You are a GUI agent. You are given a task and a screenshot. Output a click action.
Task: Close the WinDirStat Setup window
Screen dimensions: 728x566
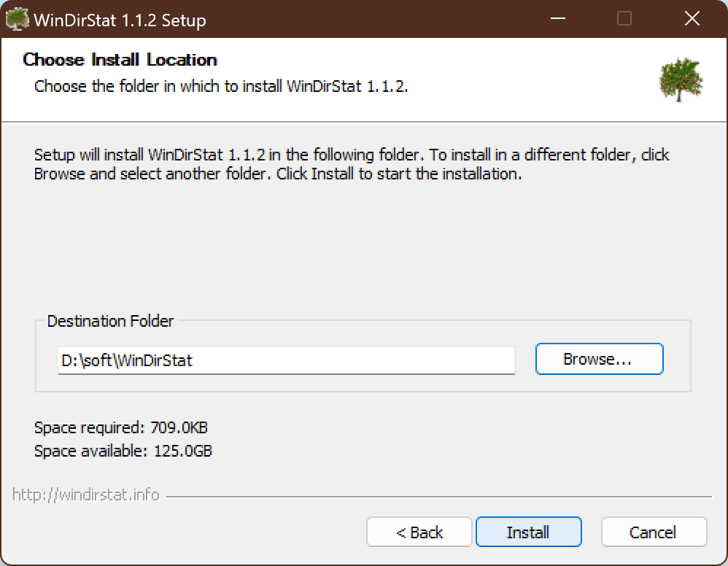[x=692, y=20]
